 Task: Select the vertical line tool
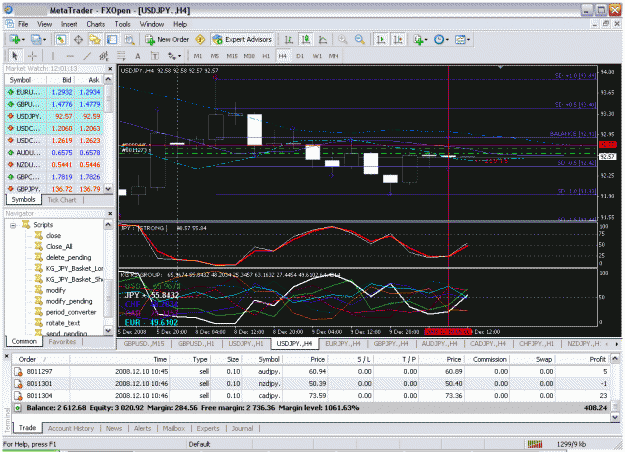[53, 56]
